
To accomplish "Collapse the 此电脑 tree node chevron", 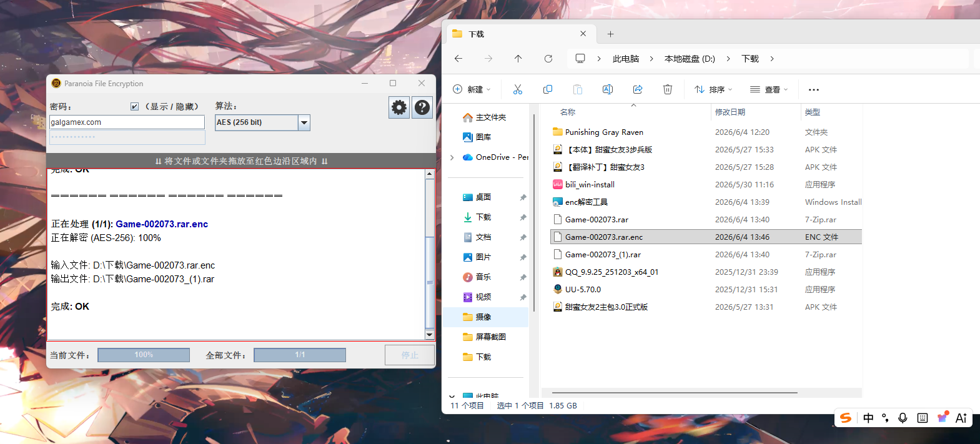I will pos(452,396).
